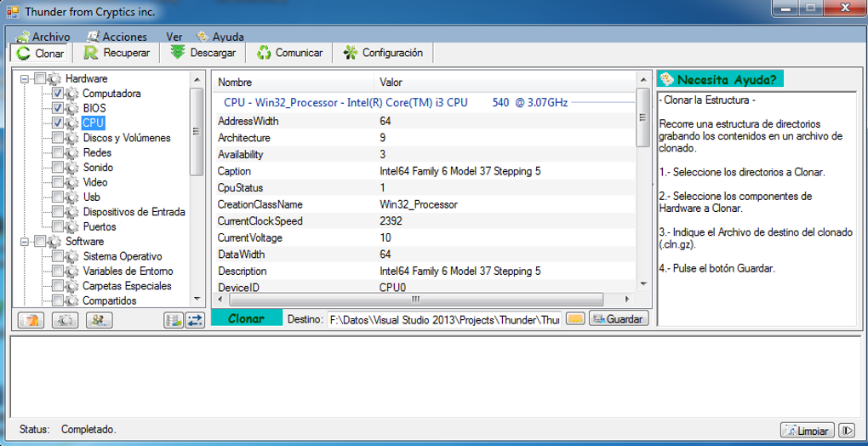Click the gear icon beside Usb
Viewport: 868px width, 446px height.
point(72,197)
